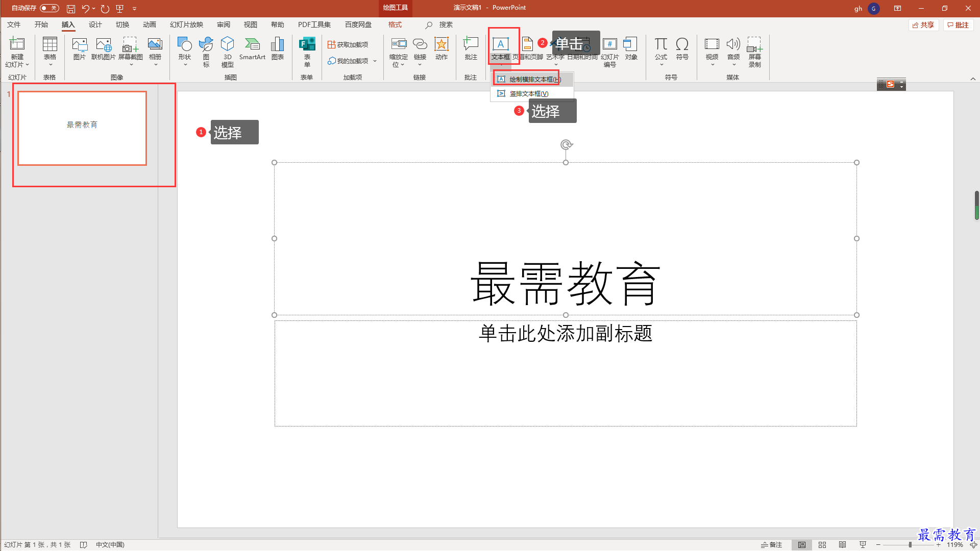Switch to the Transitions (切换) tab
Screen dimensions: 980x551
click(x=122, y=24)
